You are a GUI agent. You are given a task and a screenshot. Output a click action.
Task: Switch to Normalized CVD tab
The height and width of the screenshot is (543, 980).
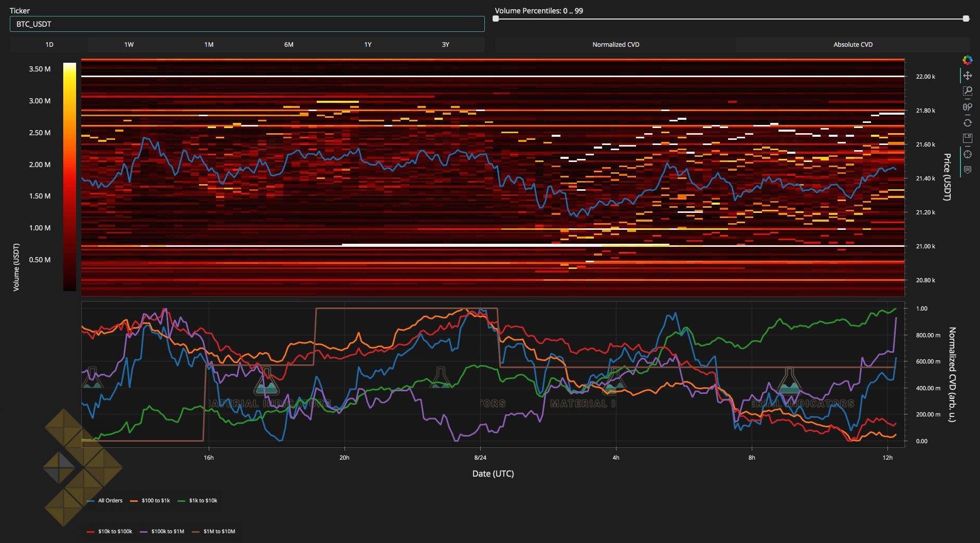(615, 45)
